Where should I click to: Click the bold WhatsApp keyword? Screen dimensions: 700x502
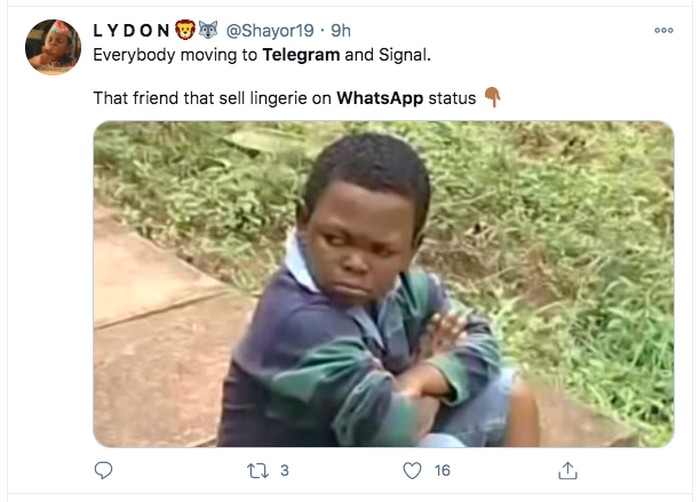[380, 98]
